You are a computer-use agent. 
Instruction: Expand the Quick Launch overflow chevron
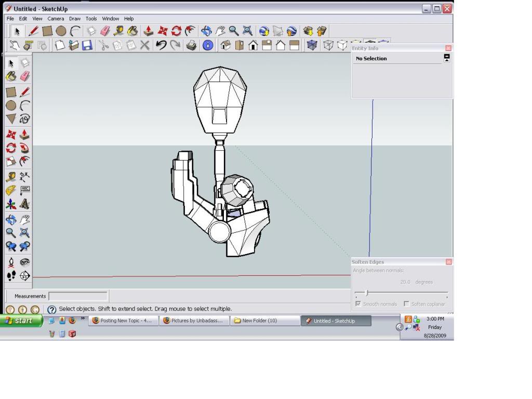pyautogui.click(x=83, y=318)
